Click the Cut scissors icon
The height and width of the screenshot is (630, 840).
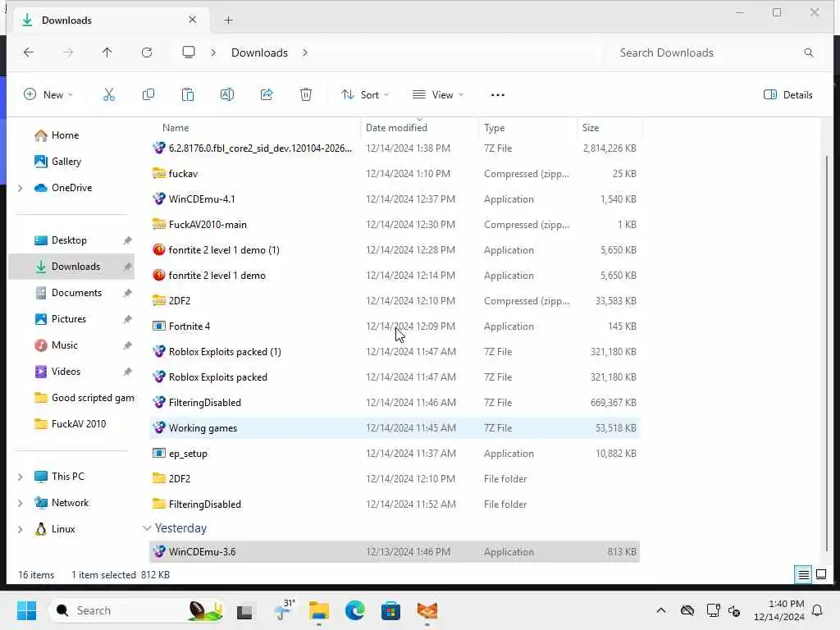pos(109,95)
